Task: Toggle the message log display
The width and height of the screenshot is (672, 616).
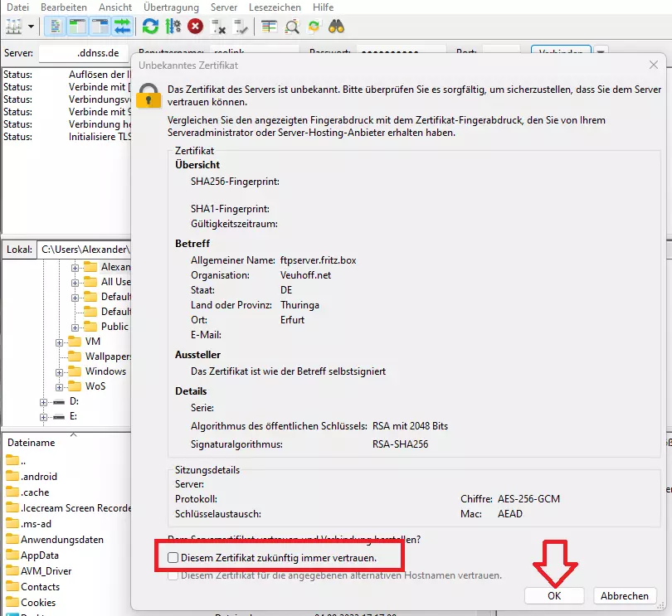Action: coord(53,26)
